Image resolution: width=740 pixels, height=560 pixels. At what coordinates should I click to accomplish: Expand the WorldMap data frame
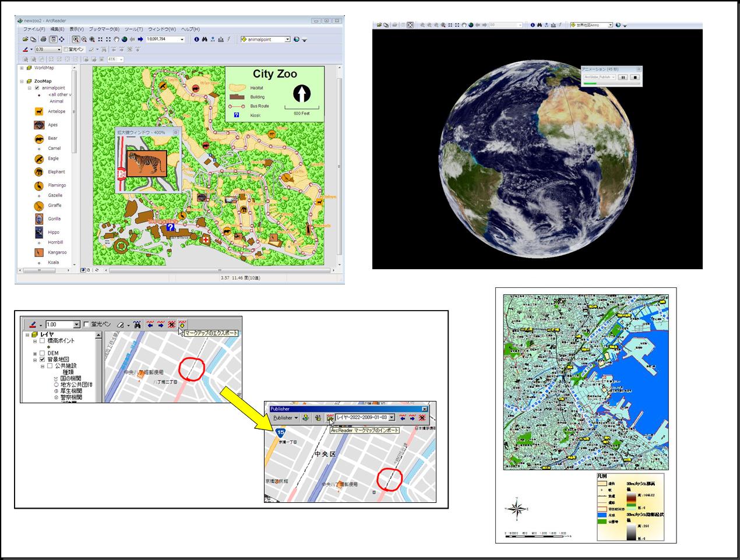pos(22,68)
